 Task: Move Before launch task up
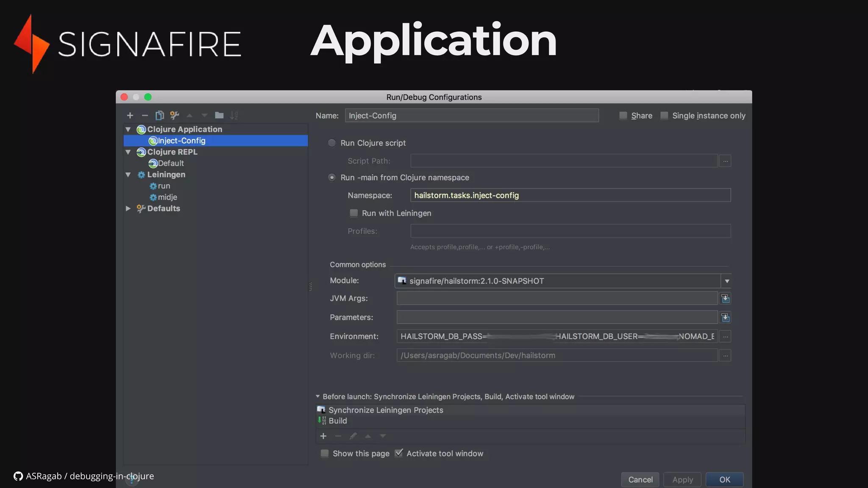click(368, 436)
